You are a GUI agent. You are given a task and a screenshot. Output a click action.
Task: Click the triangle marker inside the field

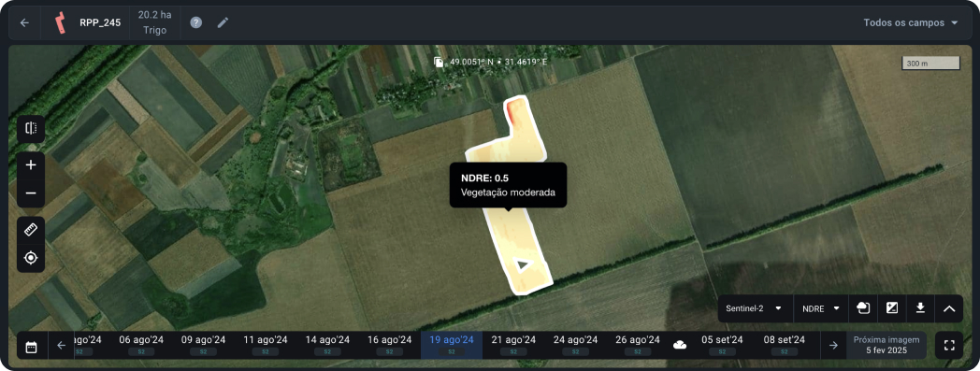(x=523, y=264)
